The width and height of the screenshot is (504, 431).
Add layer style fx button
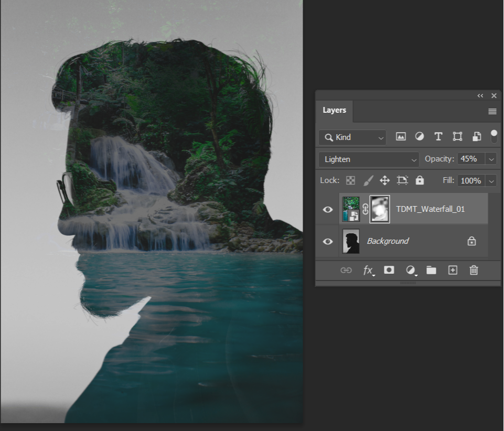click(x=368, y=271)
